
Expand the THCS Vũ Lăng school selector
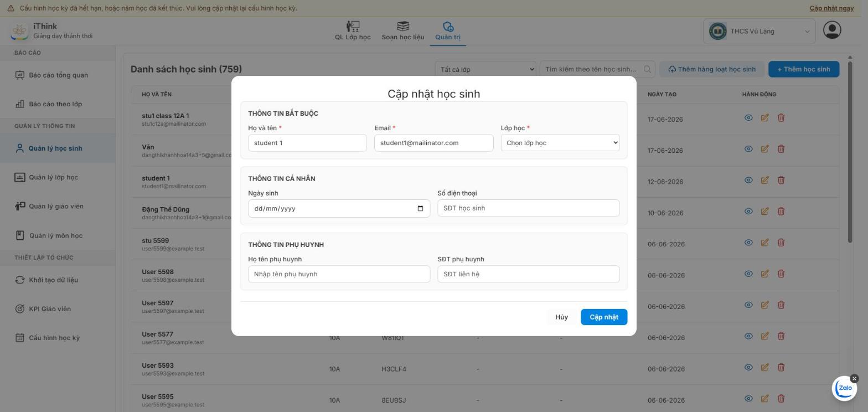759,31
